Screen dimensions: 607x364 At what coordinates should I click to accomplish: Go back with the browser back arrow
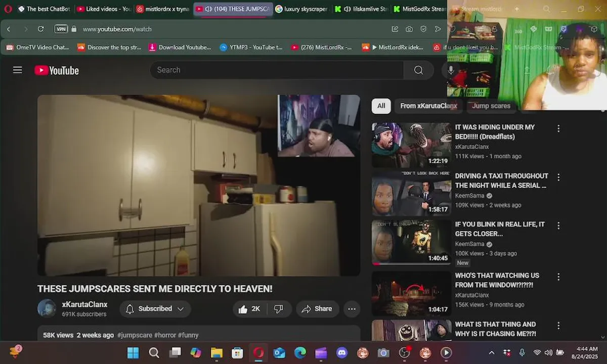pyautogui.click(x=9, y=29)
